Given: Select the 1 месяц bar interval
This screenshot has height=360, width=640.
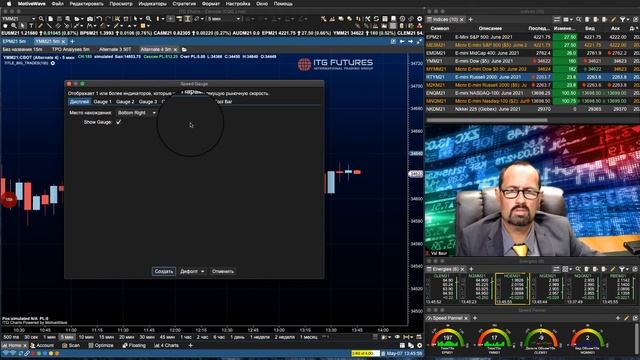Looking at the screenshot, I should coord(309,337).
